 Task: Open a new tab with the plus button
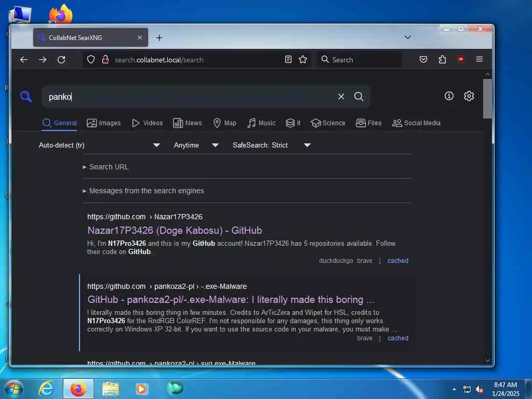[159, 37]
